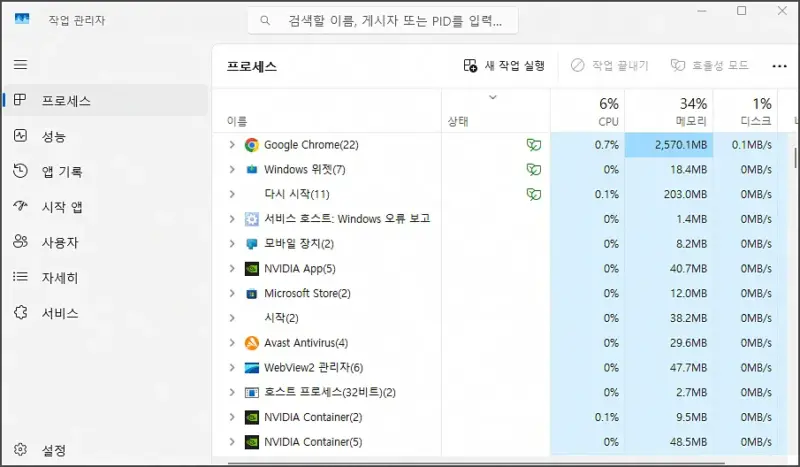Click the Task Manager app icon

click(x=22, y=19)
